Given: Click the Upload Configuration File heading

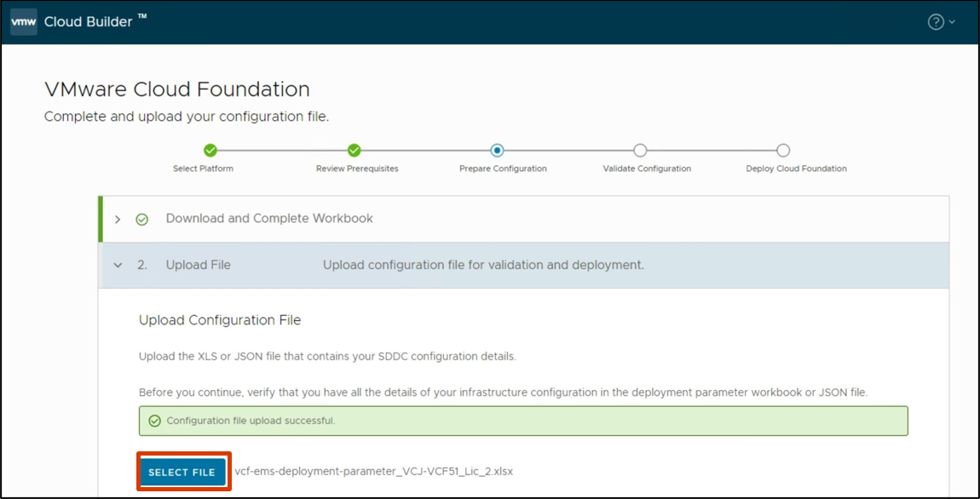Looking at the screenshot, I should click(220, 320).
